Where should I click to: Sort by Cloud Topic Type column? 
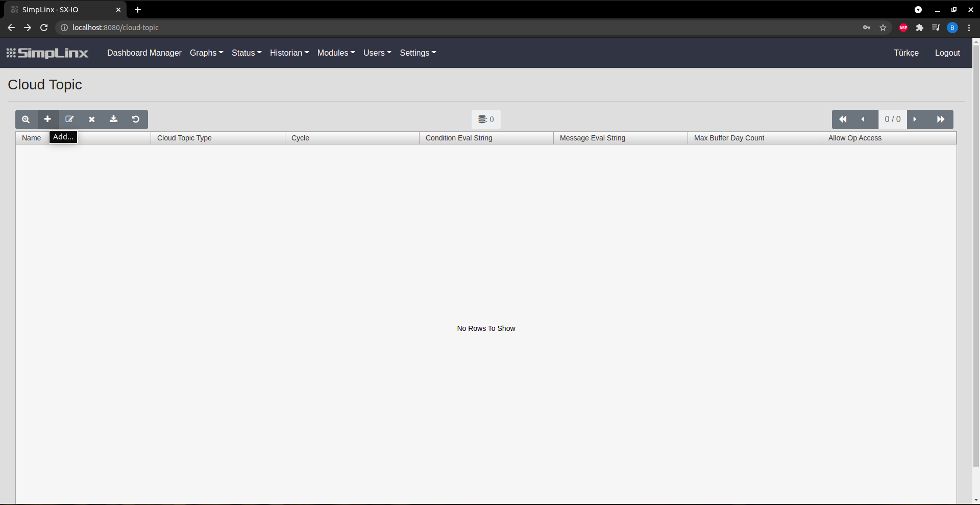(x=218, y=138)
